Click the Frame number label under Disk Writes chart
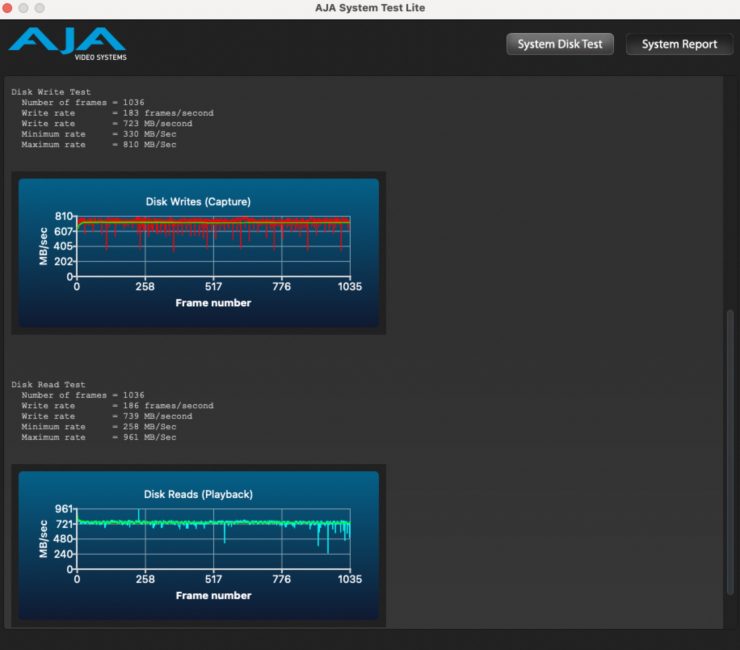 coord(213,302)
